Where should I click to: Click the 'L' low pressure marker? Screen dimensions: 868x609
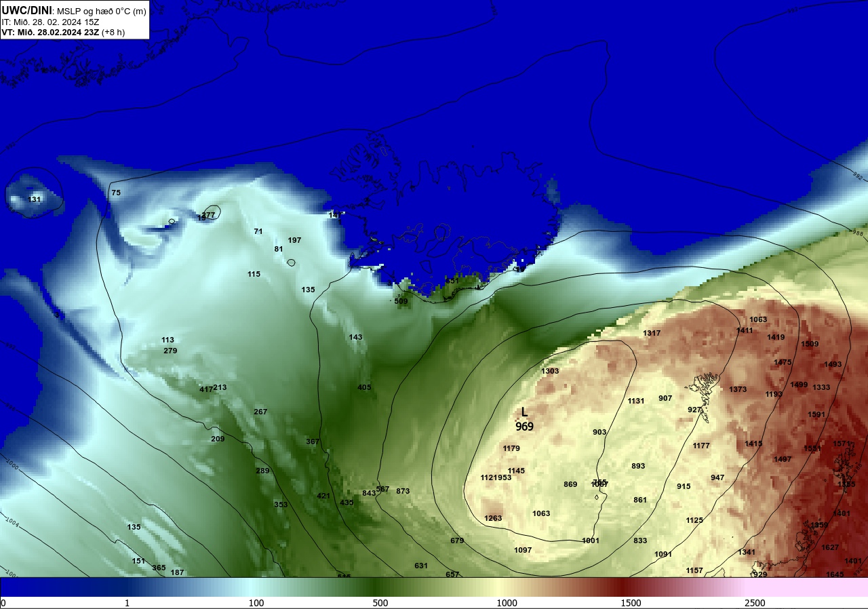524,412
